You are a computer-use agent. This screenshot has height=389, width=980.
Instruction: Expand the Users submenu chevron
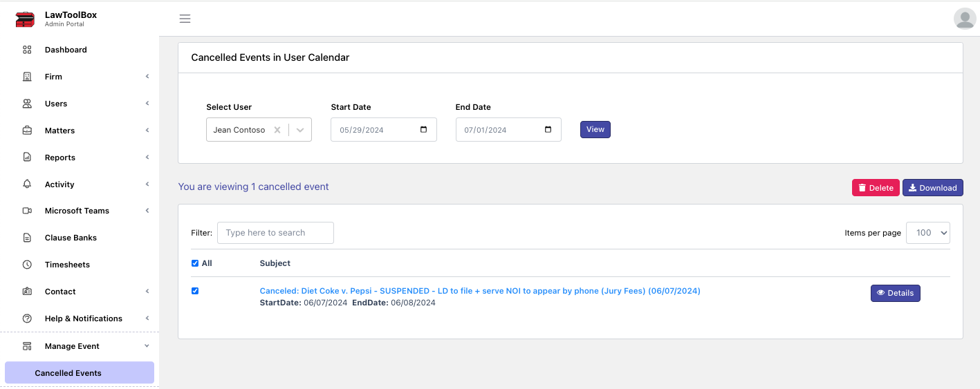(147, 104)
